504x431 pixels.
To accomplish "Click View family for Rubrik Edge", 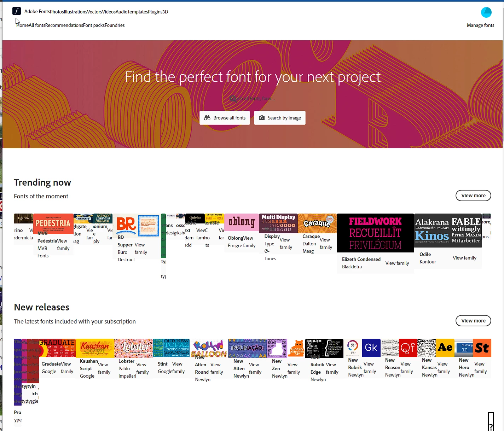I will pos(332,368).
